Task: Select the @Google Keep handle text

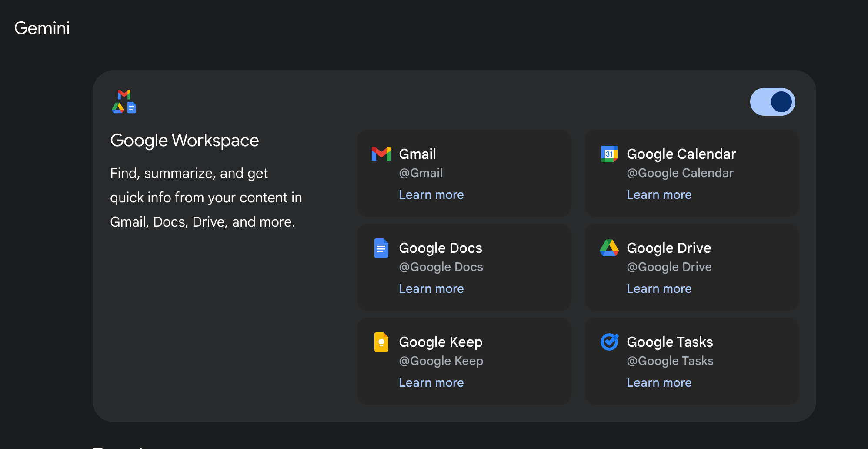Action: 441,361
